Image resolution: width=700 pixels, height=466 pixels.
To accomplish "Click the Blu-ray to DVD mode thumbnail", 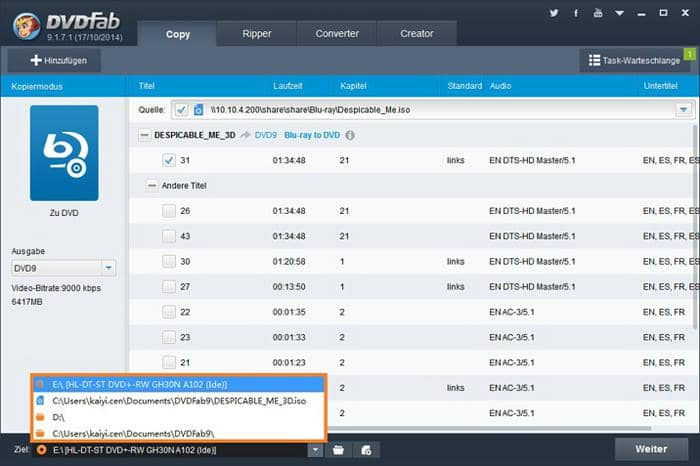I will [x=64, y=153].
